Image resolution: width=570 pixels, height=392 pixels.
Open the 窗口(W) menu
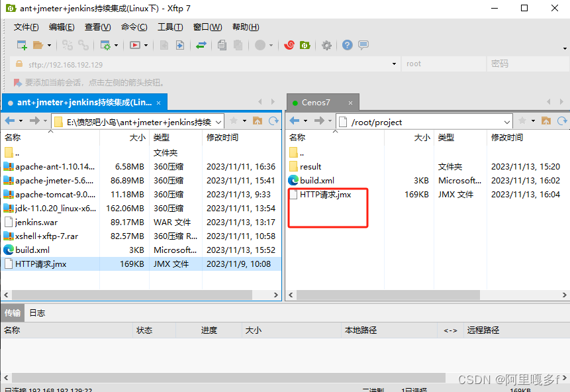tap(207, 26)
